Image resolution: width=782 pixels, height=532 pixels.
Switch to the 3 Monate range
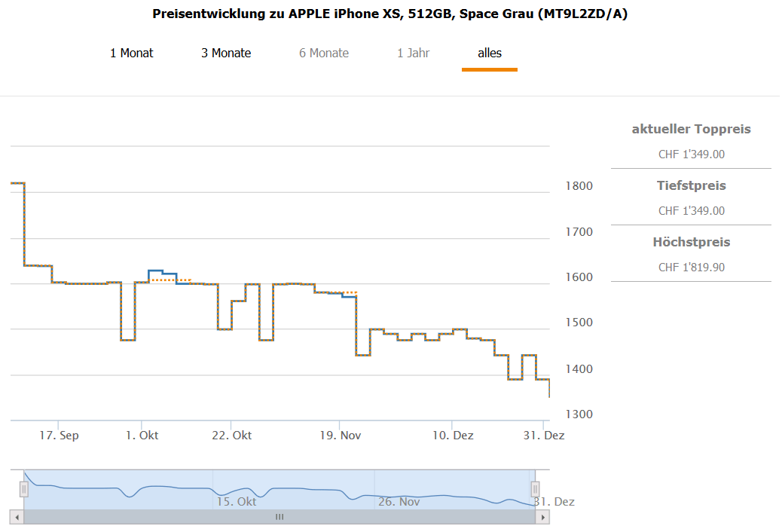pyautogui.click(x=226, y=53)
